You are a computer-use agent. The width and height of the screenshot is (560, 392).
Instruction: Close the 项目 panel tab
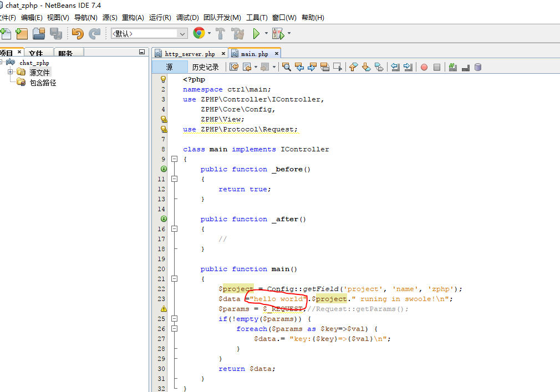(x=19, y=52)
